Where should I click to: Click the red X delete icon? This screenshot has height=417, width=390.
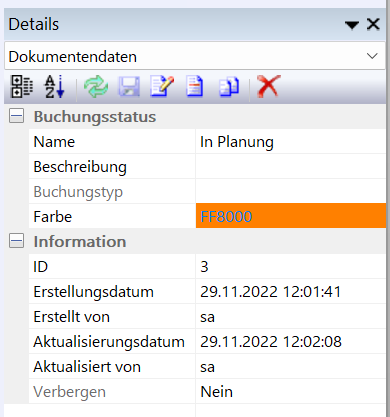click(269, 87)
